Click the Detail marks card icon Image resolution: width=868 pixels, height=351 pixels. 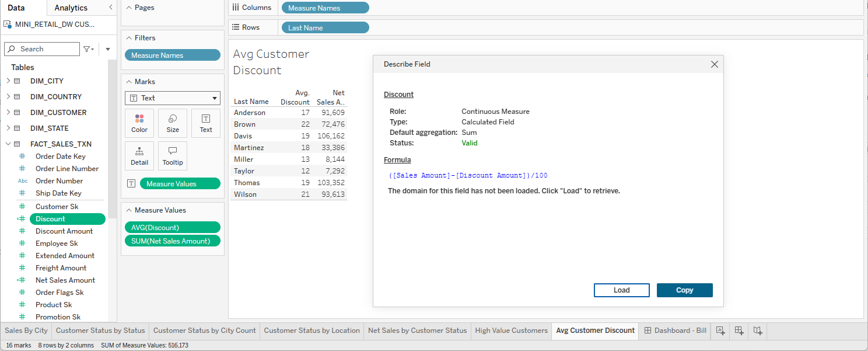point(139,155)
